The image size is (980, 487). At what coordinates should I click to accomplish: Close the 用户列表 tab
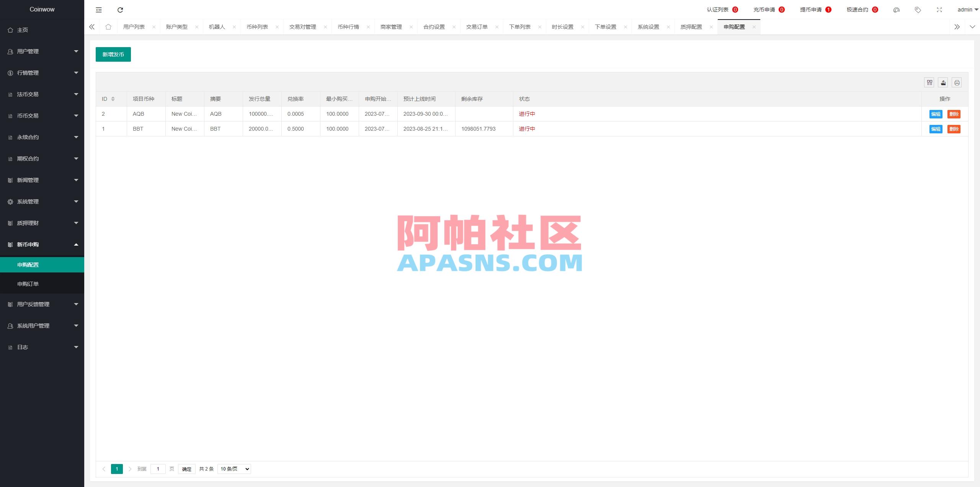click(154, 27)
